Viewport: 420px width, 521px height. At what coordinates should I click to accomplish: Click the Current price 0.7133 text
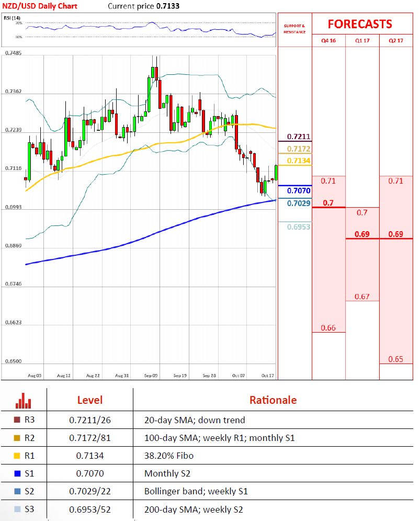click(x=142, y=6)
